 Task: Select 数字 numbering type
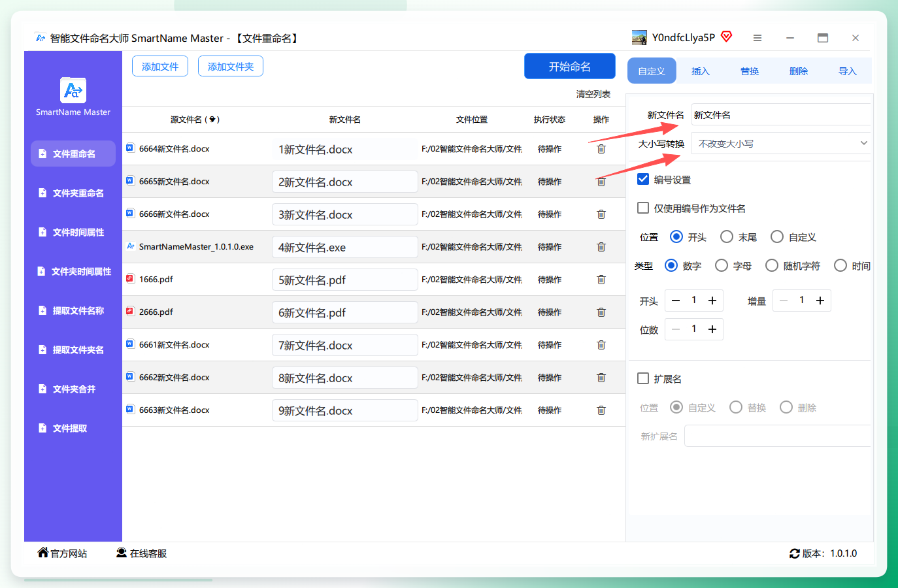671,265
